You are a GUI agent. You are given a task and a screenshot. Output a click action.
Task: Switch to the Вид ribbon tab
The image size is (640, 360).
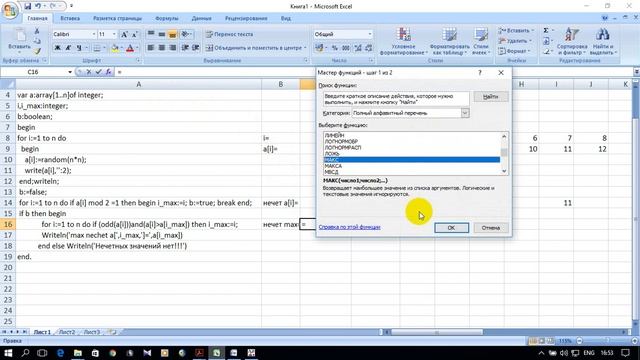[286, 18]
